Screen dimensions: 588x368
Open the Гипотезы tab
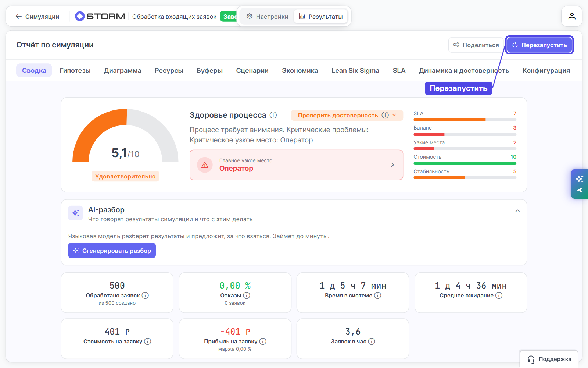pos(75,71)
